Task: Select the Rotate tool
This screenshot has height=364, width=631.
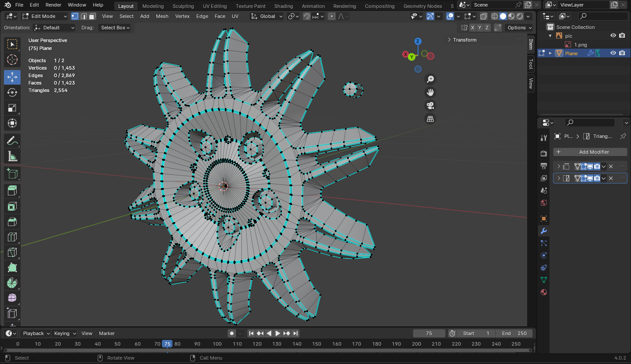Action: [12, 92]
